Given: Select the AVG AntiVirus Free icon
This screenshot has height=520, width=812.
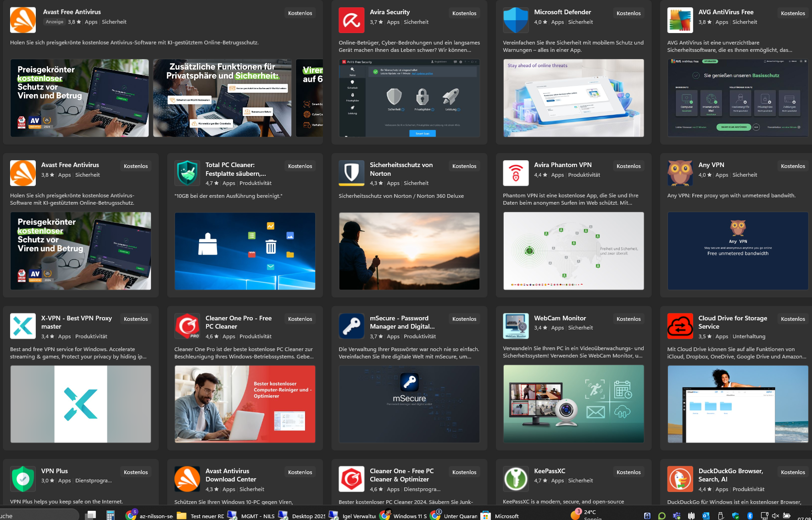Looking at the screenshot, I should [680, 20].
